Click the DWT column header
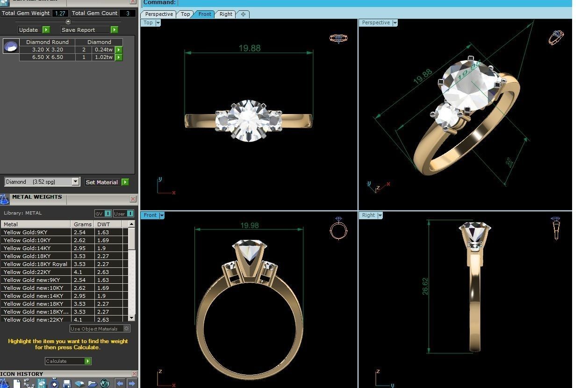This screenshot has height=388, width=588. (108, 224)
